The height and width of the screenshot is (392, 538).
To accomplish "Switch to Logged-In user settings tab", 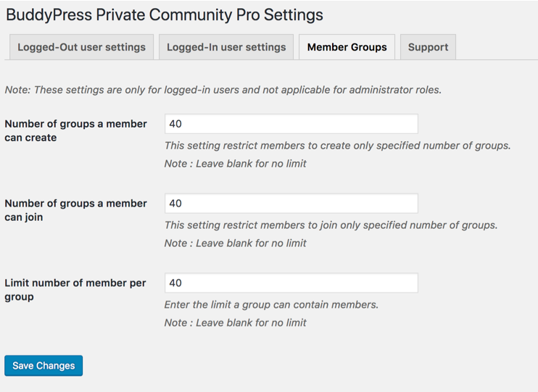I will point(226,47).
